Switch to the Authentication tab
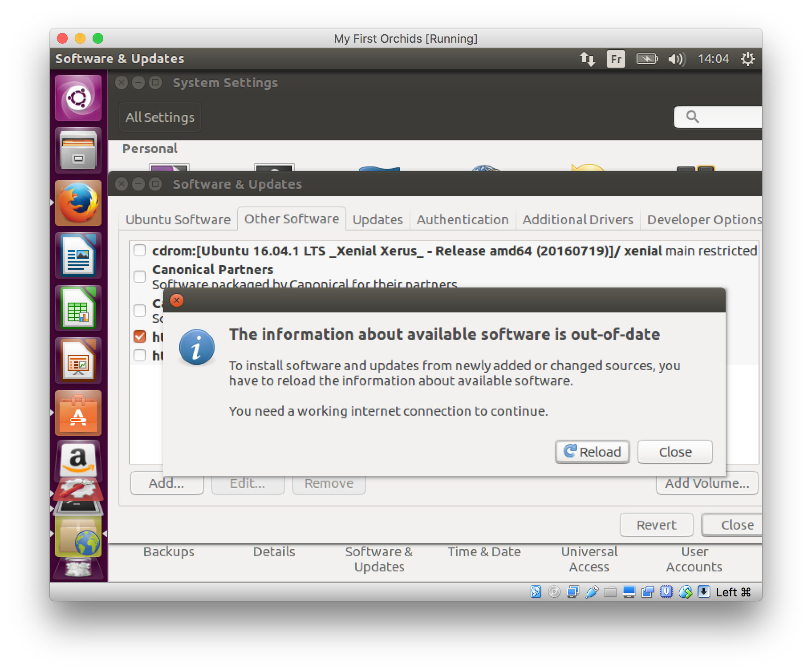Screen dimensions: 812x672 click(462, 219)
